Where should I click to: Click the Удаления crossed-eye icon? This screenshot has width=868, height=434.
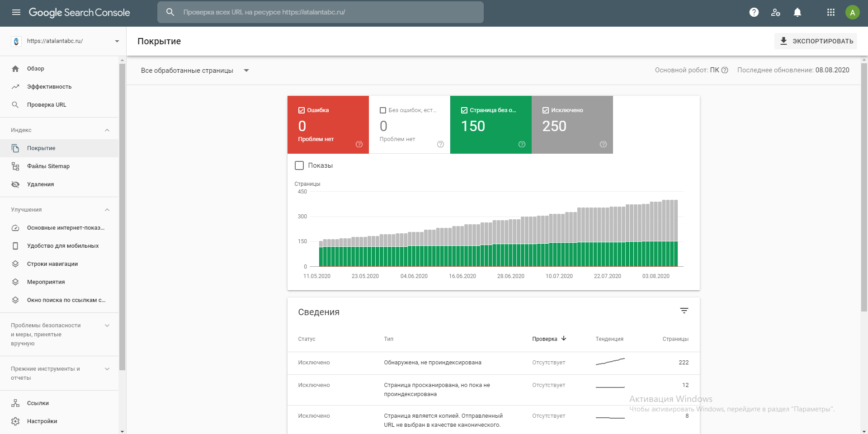pyautogui.click(x=15, y=184)
